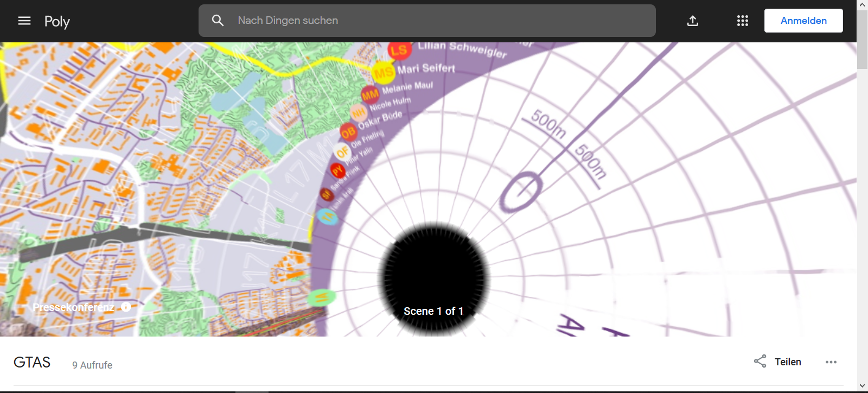
Task: Click the black Scene 1 of 1 circle
Action: click(x=433, y=278)
